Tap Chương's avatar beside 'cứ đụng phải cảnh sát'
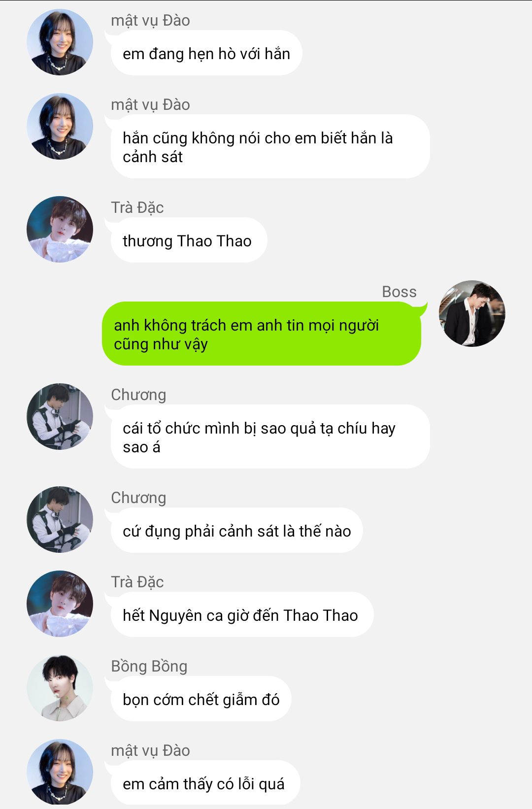The image size is (532, 809). click(60, 520)
